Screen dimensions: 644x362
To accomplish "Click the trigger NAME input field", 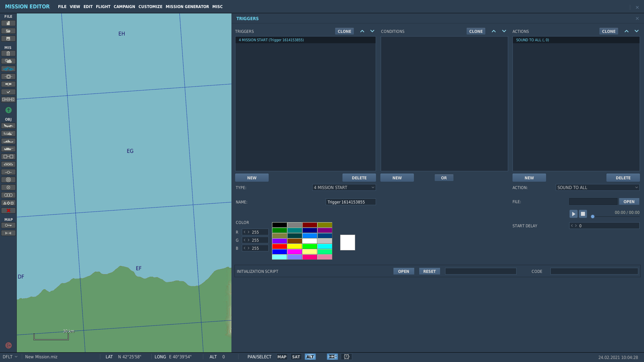I will (x=351, y=202).
